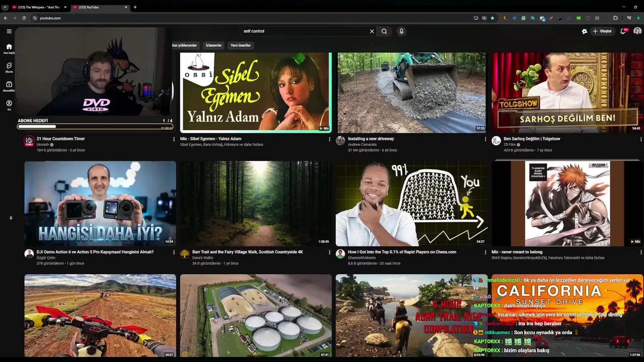Click the Andrew Camarata channel avatar
This screenshot has height=362, width=644.
[x=340, y=141]
